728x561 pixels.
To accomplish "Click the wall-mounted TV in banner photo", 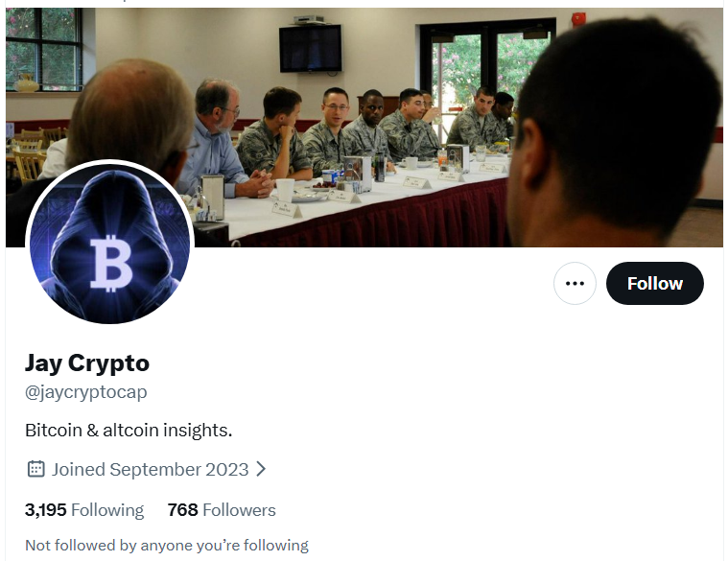I will [310, 48].
